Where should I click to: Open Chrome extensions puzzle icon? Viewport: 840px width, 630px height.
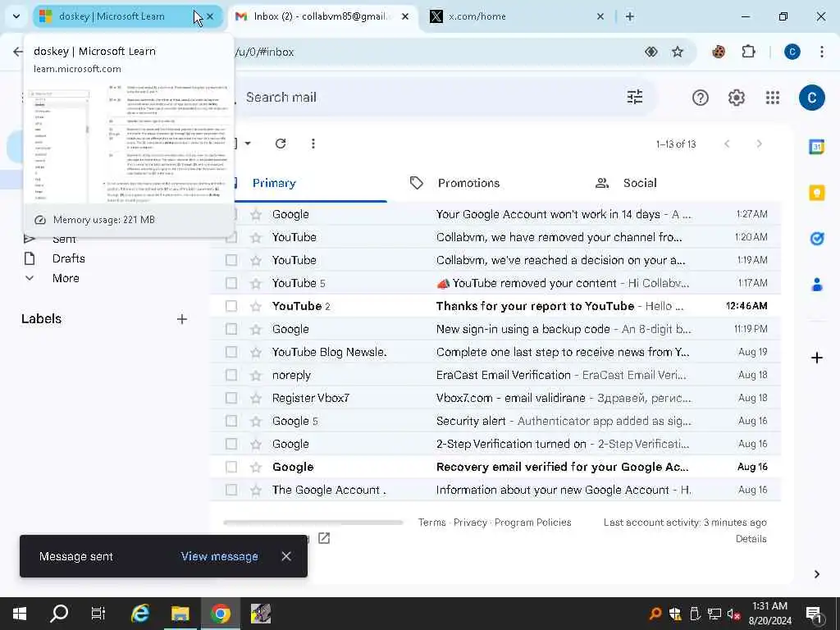click(x=748, y=52)
